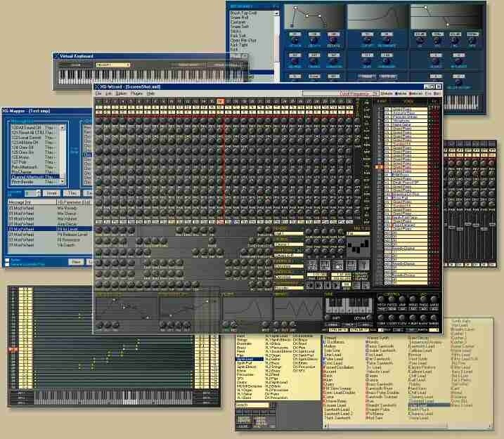Image resolution: width=504 pixels, height=439 pixels.
Task: Toggle the top checkbox at XG-Mapper bottom left
Action: [7, 260]
